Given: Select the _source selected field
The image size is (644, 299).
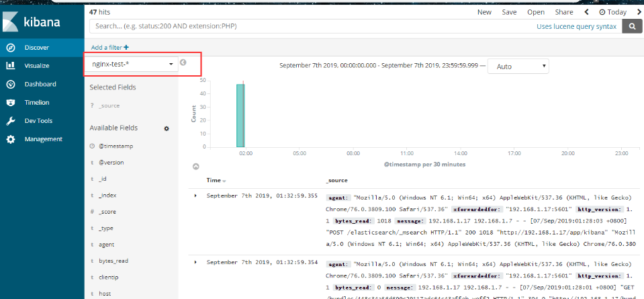Looking at the screenshot, I should (x=109, y=106).
